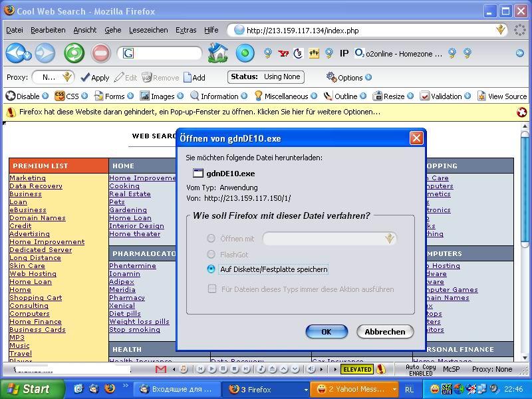Open the CSS menu in the developer toolbar

coord(72,96)
